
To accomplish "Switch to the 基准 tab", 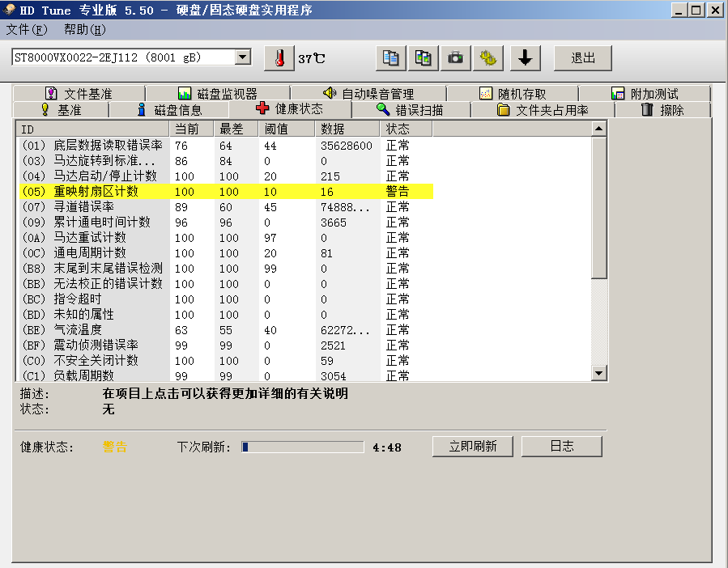I will tap(62, 110).
